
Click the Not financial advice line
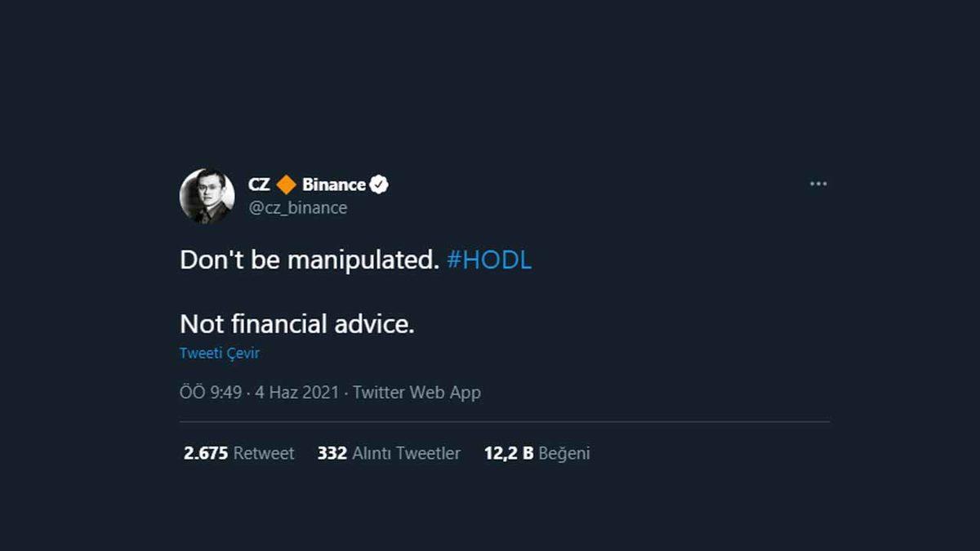[296, 324]
